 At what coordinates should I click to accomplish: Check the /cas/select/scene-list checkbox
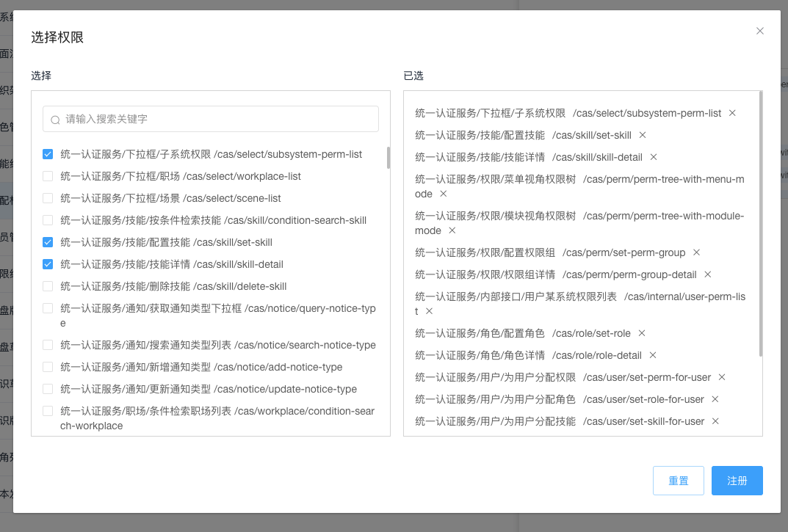tap(48, 198)
